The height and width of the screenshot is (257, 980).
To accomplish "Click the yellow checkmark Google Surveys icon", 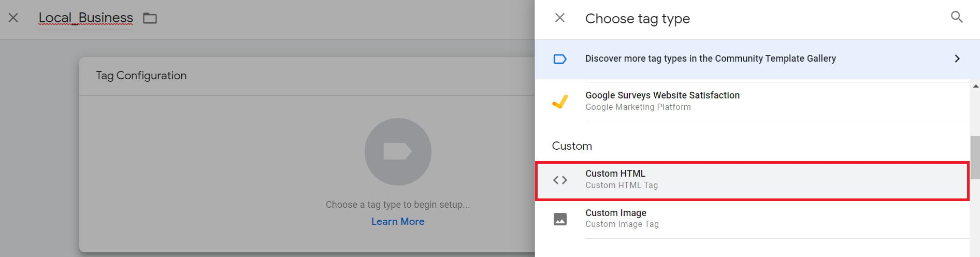I will [560, 101].
